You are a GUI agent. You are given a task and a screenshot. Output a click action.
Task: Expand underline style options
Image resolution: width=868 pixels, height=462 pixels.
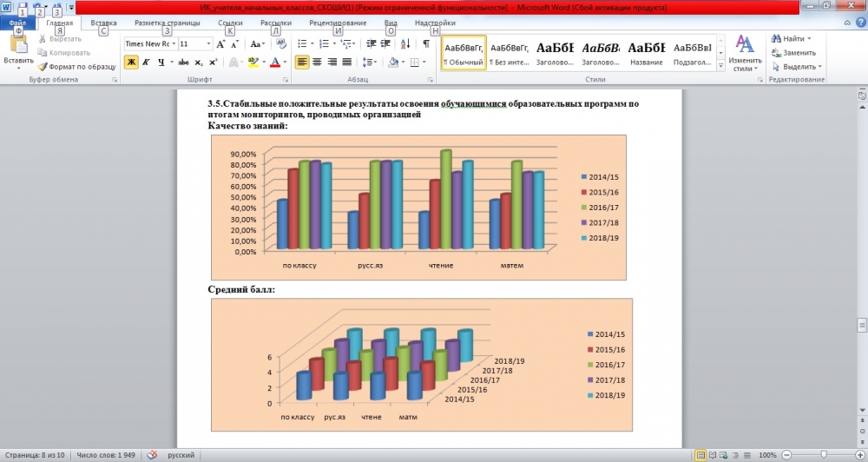[x=171, y=62]
